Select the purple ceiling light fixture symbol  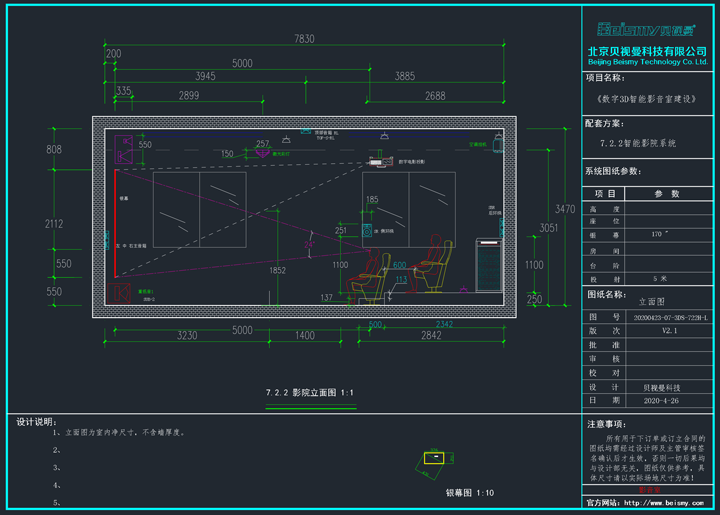pyautogui.click(x=262, y=153)
